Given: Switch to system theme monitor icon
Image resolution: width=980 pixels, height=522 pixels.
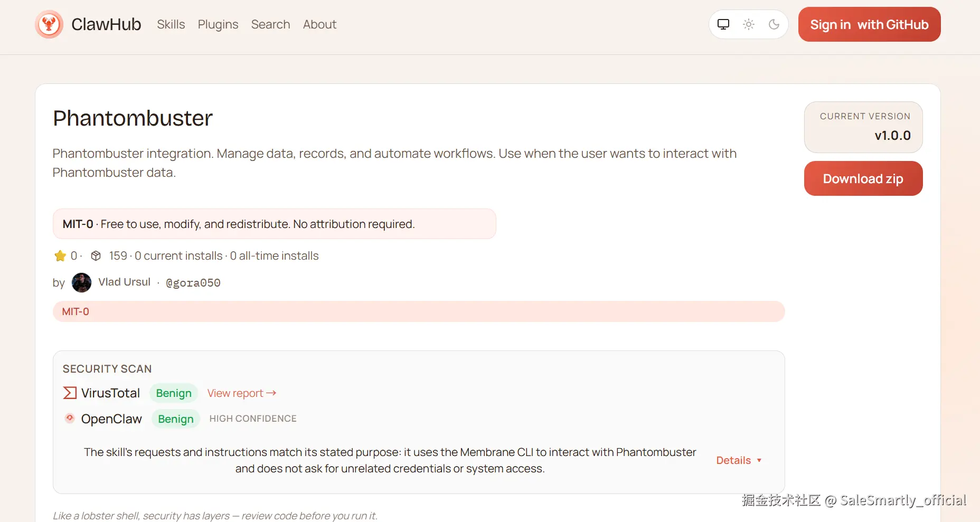Looking at the screenshot, I should point(723,24).
